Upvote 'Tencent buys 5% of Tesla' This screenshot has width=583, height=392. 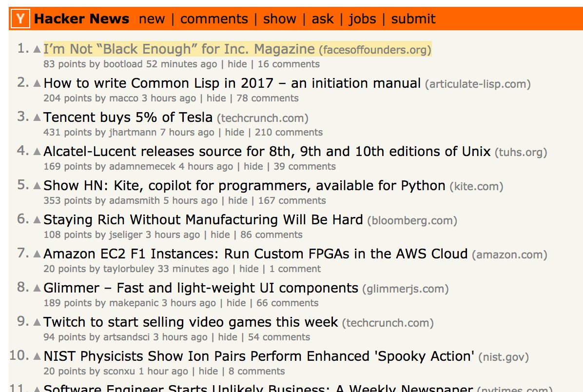pos(37,118)
